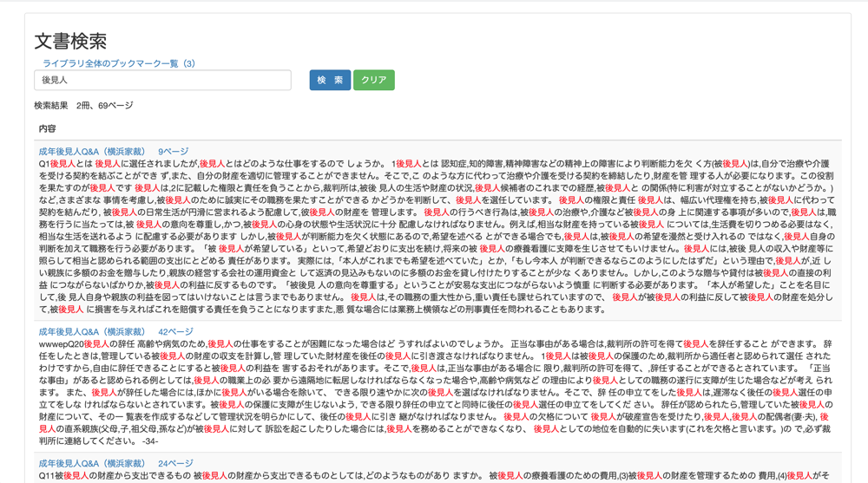This screenshot has width=868, height=483.
Task: Open the 成年後見人Q&A 24ページ result
Action: (115, 464)
